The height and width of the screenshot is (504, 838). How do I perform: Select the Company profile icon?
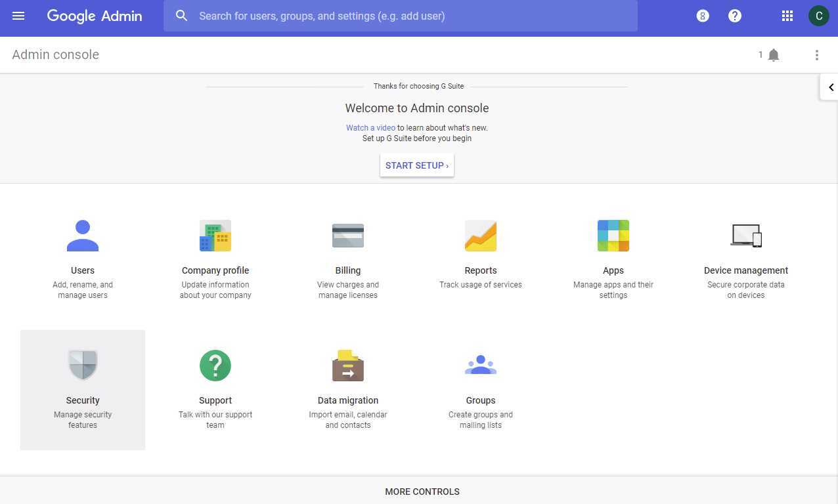215,235
